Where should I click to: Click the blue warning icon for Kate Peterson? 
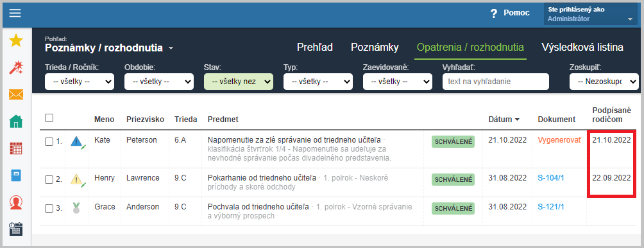pos(77,141)
